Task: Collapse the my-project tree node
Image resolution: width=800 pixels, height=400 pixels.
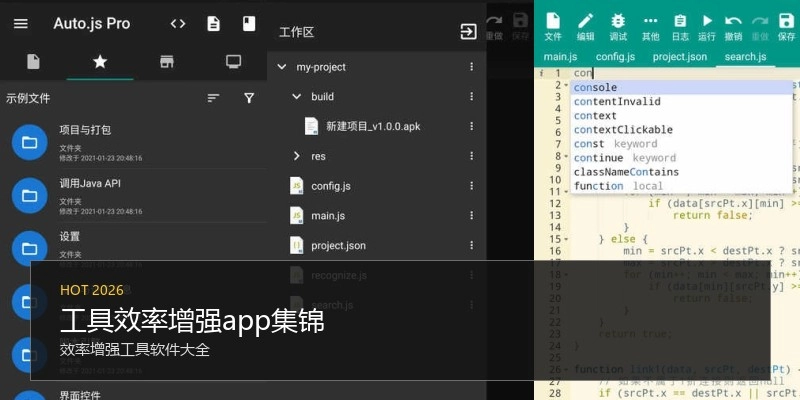Action: 282,67
